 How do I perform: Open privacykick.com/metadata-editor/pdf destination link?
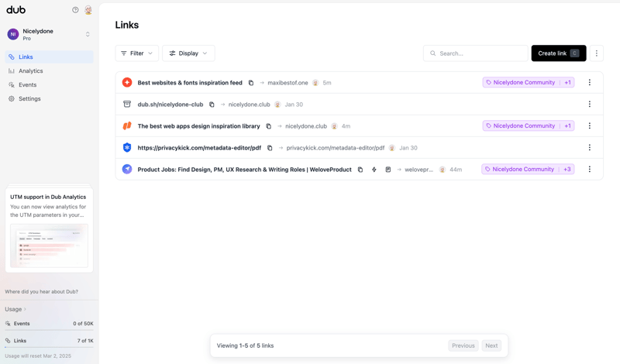(x=336, y=148)
